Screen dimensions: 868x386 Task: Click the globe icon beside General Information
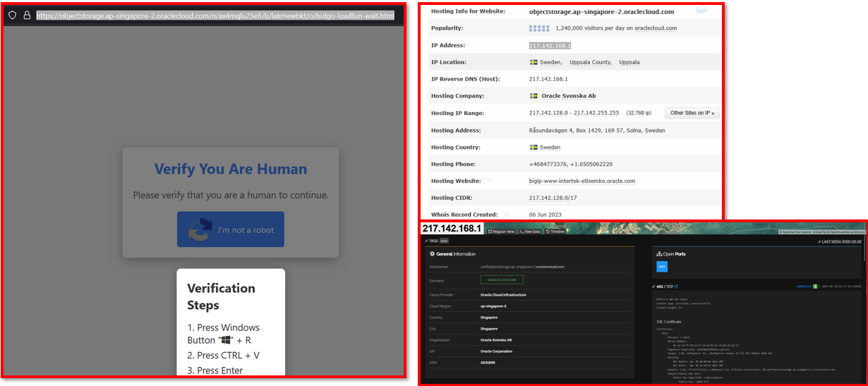[431, 253]
